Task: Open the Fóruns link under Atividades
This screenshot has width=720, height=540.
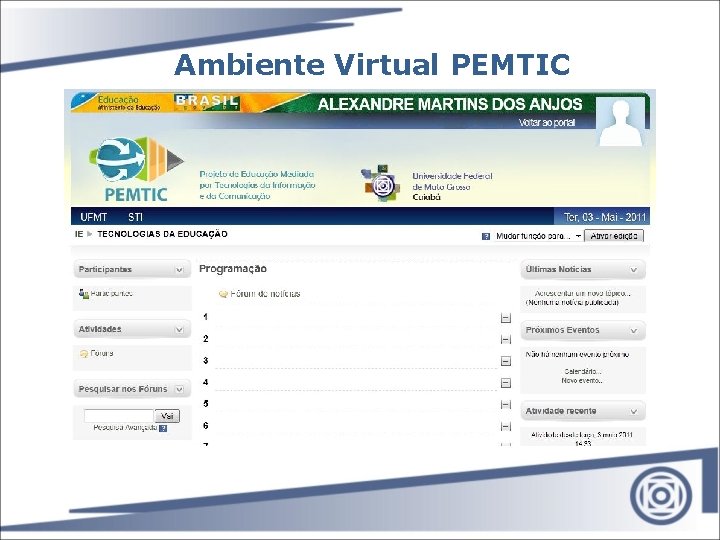Action: coord(102,354)
